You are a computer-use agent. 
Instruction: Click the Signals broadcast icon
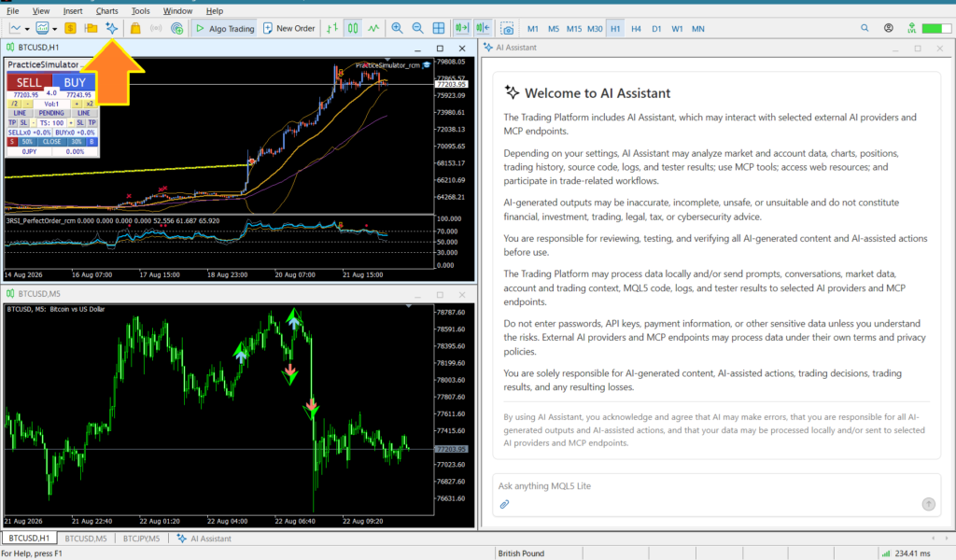pyautogui.click(x=156, y=28)
